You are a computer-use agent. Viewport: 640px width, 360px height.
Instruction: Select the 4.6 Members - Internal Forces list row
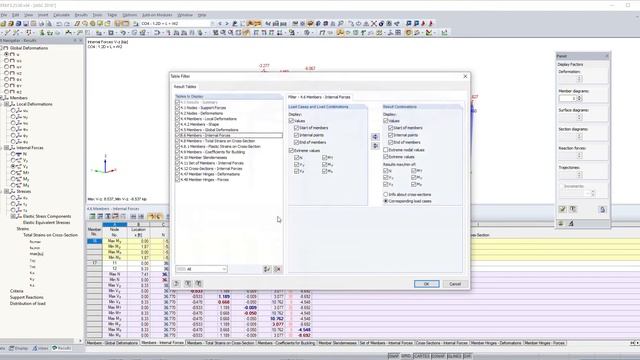(229, 136)
